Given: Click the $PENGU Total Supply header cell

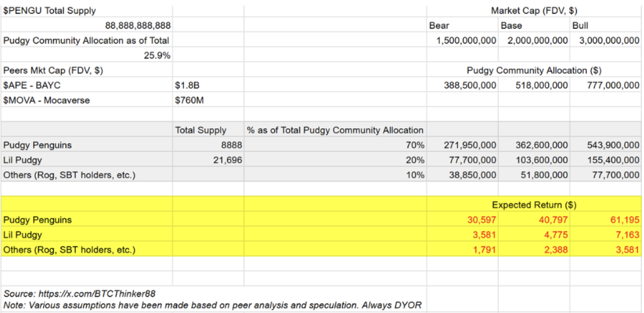Looking at the screenshot, I should click(43, 11).
